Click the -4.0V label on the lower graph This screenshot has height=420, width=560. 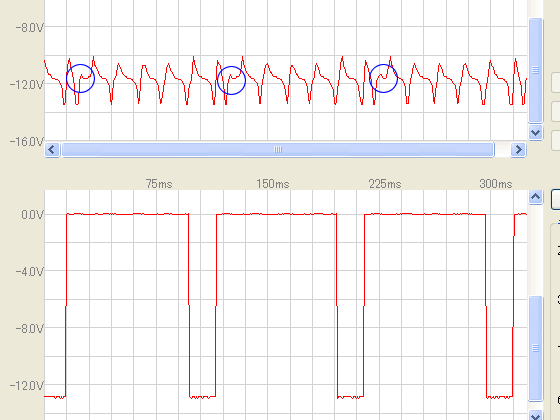[30, 272]
